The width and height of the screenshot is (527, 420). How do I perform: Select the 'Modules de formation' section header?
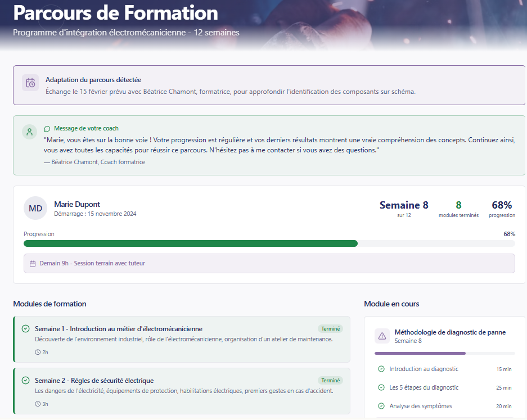[49, 304]
